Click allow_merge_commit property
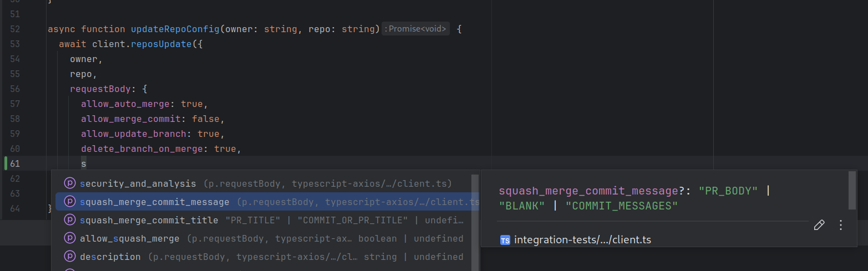 [x=131, y=119]
